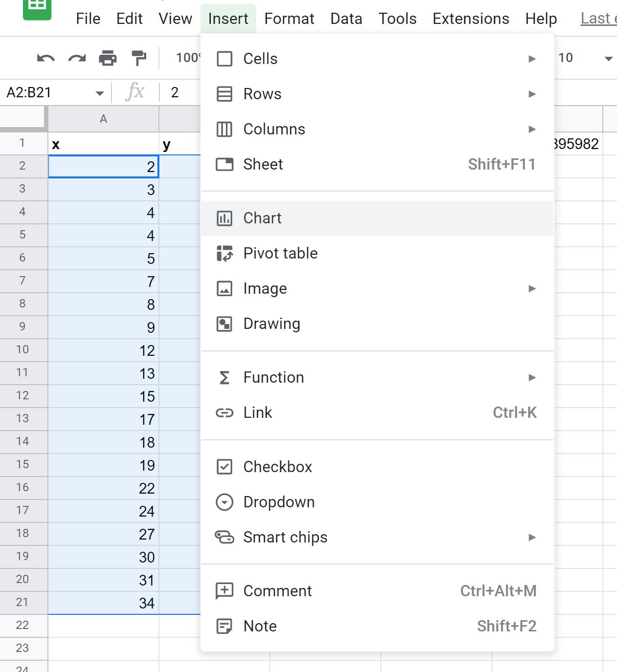Click cell with value 22
Image resolution: width=617 pixels, height=672 pixels.
[104, 488]
